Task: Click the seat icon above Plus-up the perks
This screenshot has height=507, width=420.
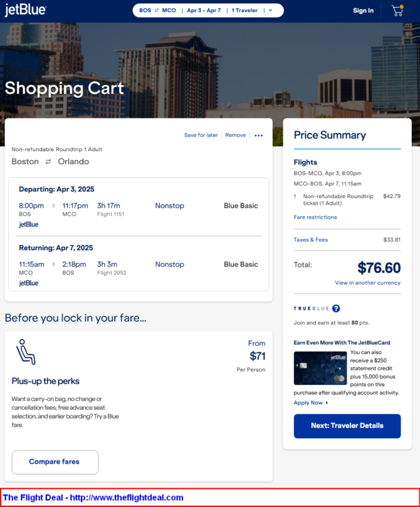Action: [26, 352]
